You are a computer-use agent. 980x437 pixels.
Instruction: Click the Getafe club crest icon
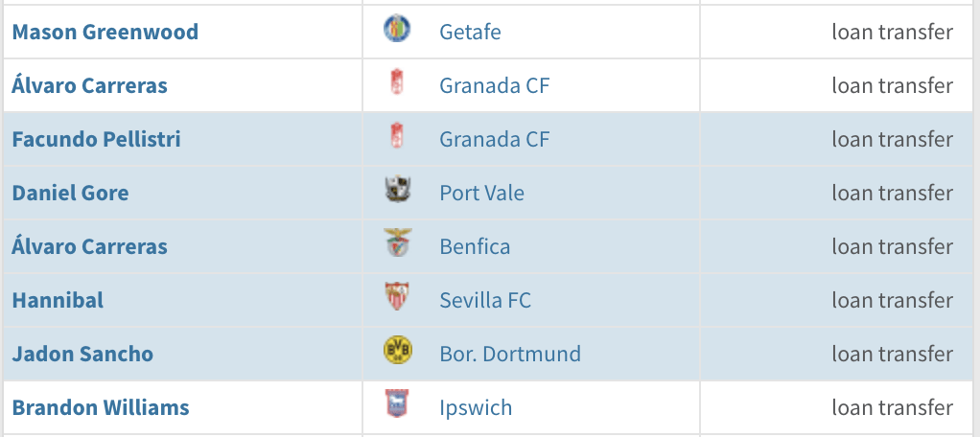click(397, 31)
